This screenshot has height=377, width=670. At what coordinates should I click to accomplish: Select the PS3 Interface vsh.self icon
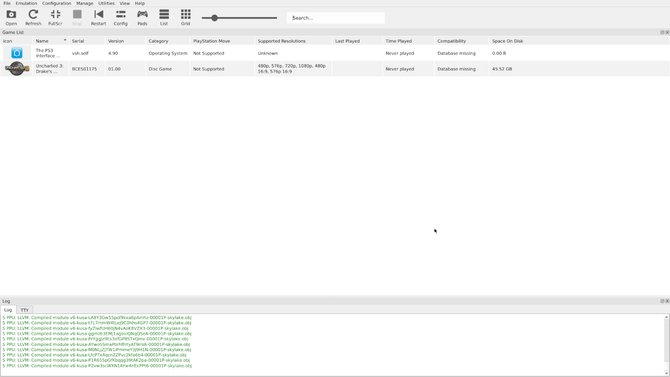[17, 53]
